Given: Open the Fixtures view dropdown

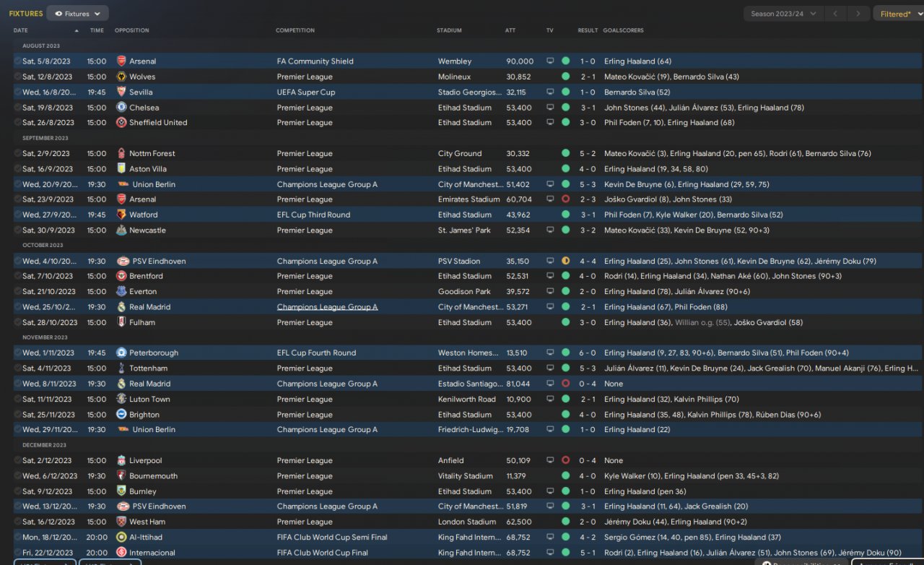Looking at the screenshot, I should (x=77, y=13).
